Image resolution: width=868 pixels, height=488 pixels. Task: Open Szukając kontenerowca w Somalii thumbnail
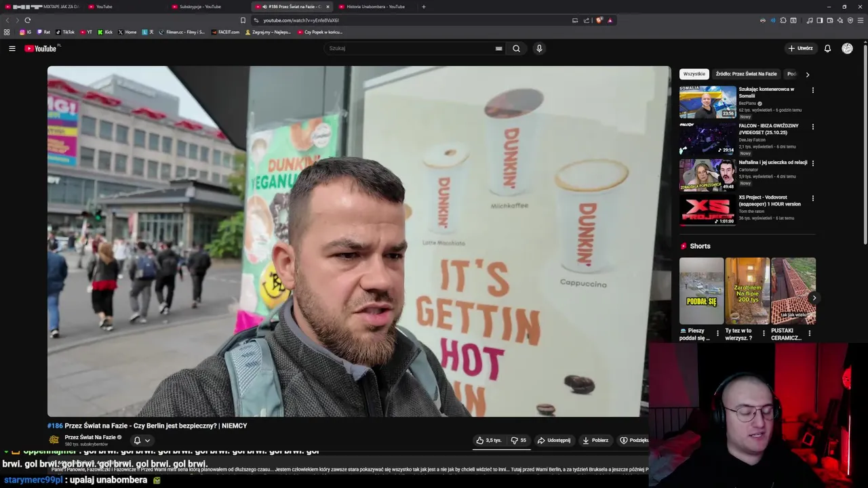click(707, 102)
